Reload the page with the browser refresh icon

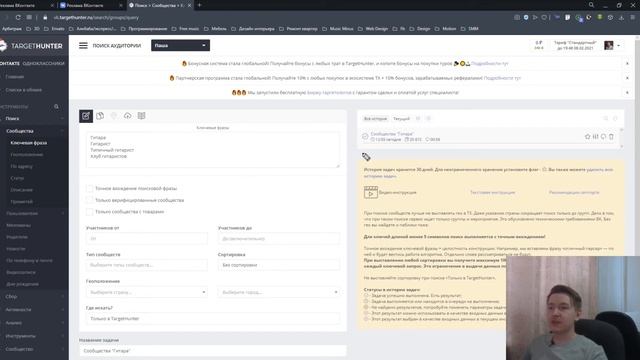(x=18, y=18)
